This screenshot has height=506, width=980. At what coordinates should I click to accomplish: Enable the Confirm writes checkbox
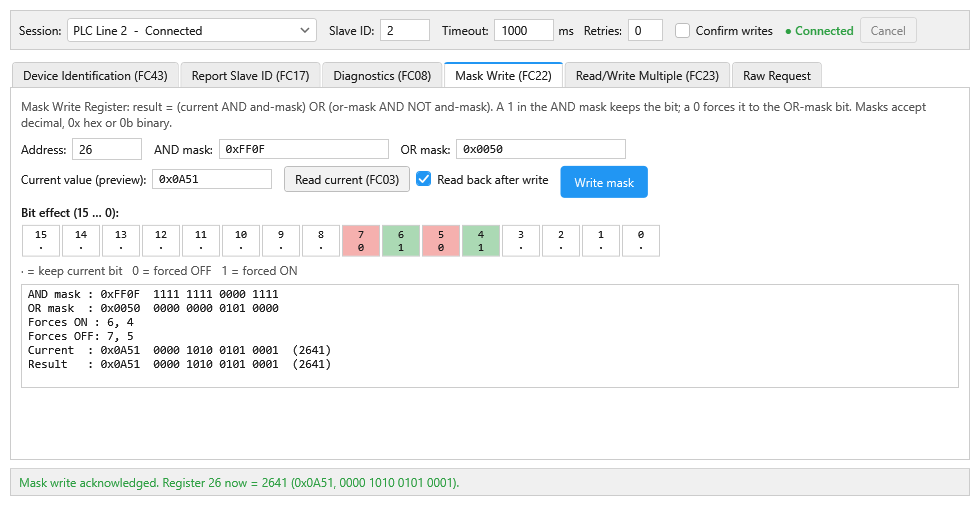pos(682,31)
